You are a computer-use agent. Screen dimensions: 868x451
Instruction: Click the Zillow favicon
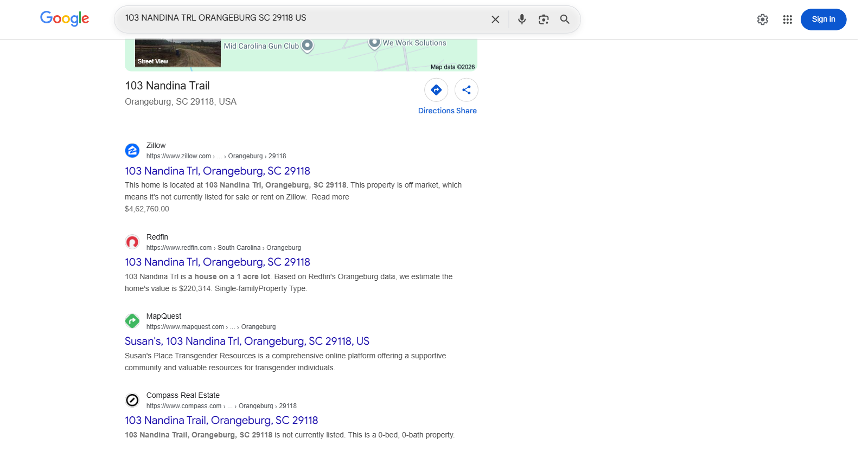pyautogui.click(x=132, y=150)
